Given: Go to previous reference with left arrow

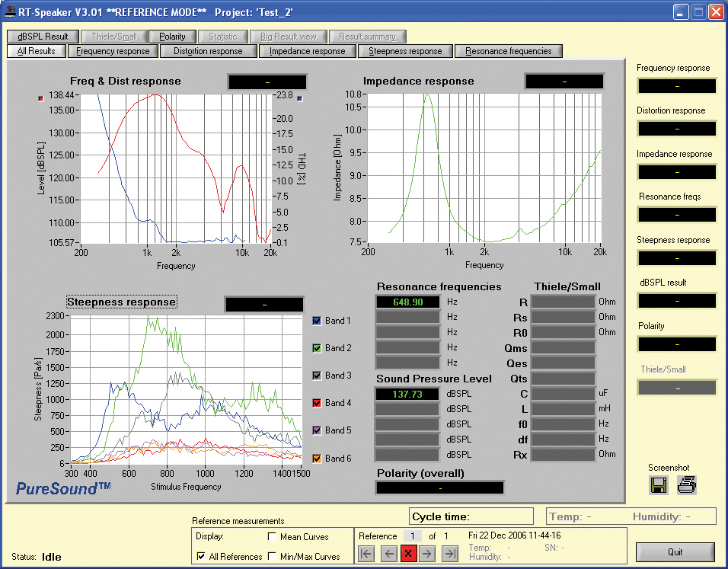Looking at the screenshot, I should [x=388, y=554].
